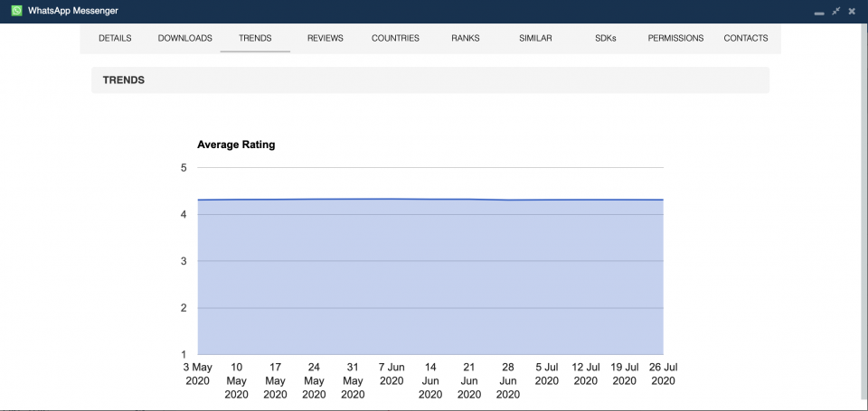Click the 5 Jul 2020 axis label
The width and height of the screenshot is (868, 411).
coord(547,374)
